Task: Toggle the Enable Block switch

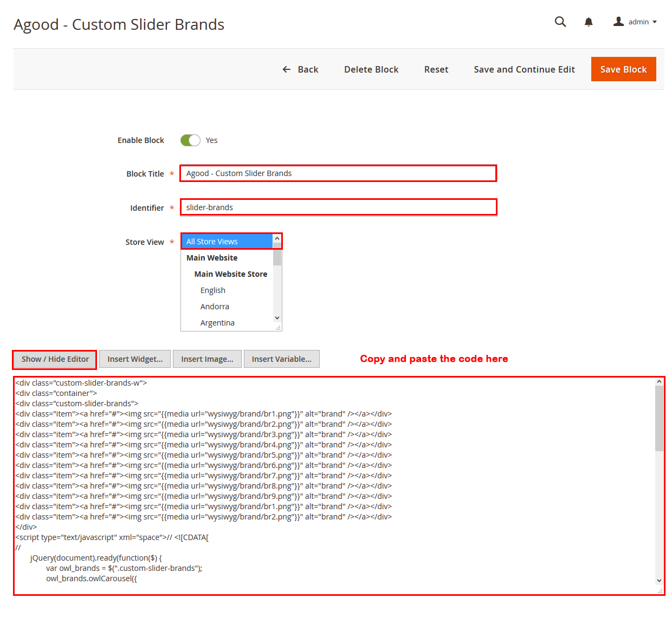Action: 190,140
